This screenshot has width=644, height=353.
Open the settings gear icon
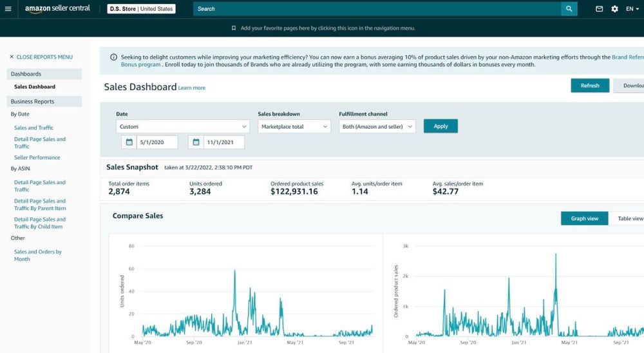point(614,8)
